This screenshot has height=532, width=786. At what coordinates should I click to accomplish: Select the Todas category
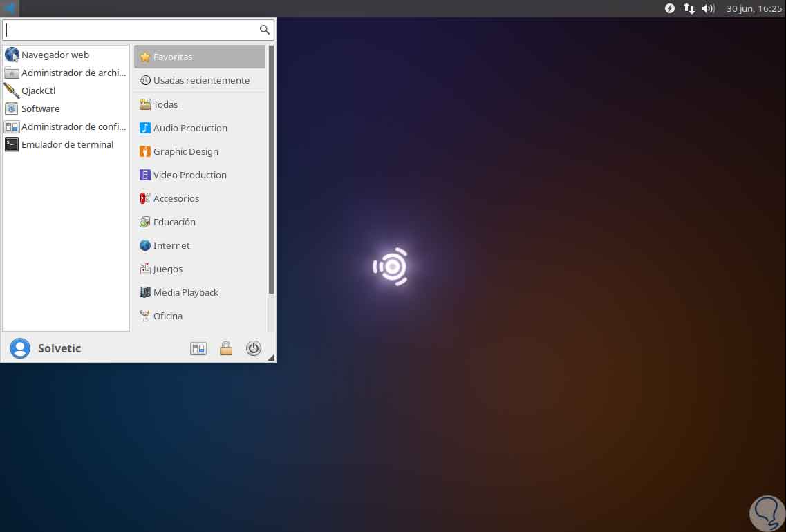(x=200, y=104)
